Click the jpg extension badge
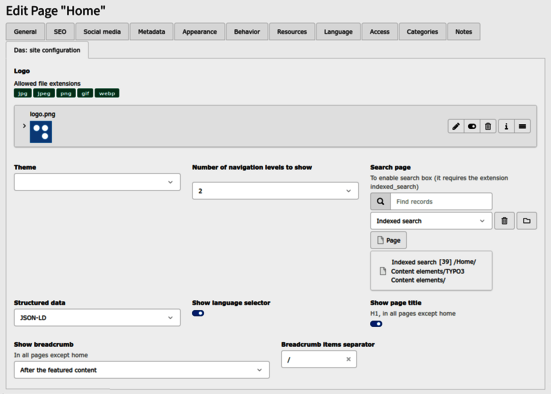 pyautogui.click(x=23, y=93)
